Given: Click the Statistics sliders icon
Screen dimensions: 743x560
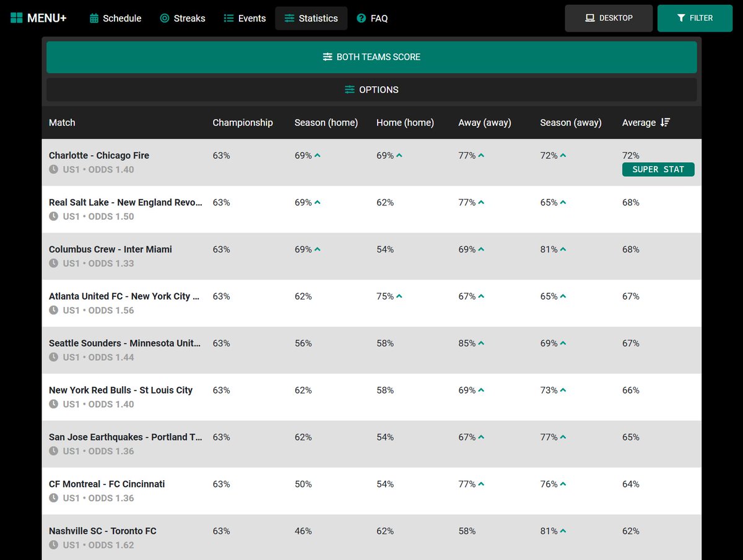Looking at the screenshot, I should tap(289, 19).
